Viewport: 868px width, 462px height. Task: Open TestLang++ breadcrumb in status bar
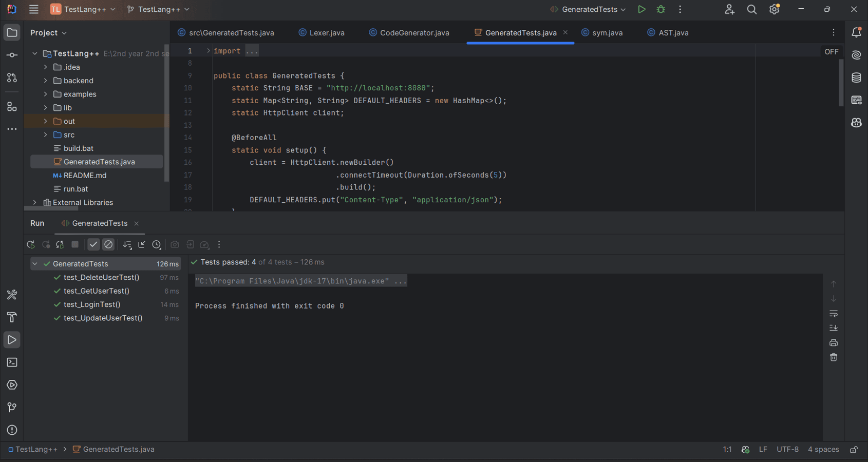[32, 450]
